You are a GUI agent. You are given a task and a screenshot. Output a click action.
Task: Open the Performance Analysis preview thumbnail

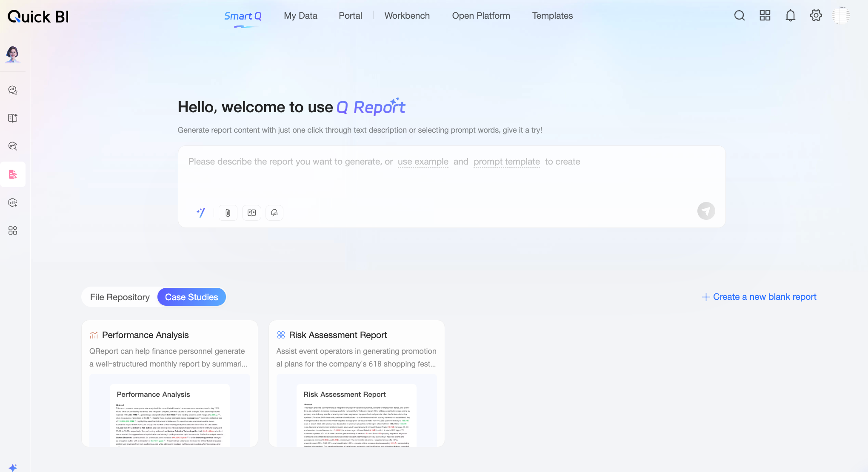[x=170, y=410]
